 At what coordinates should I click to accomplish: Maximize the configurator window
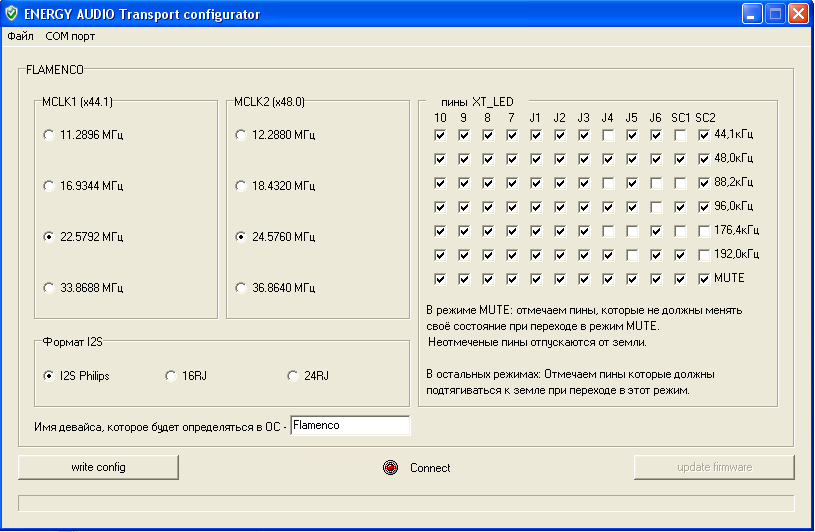click(775, 14)
